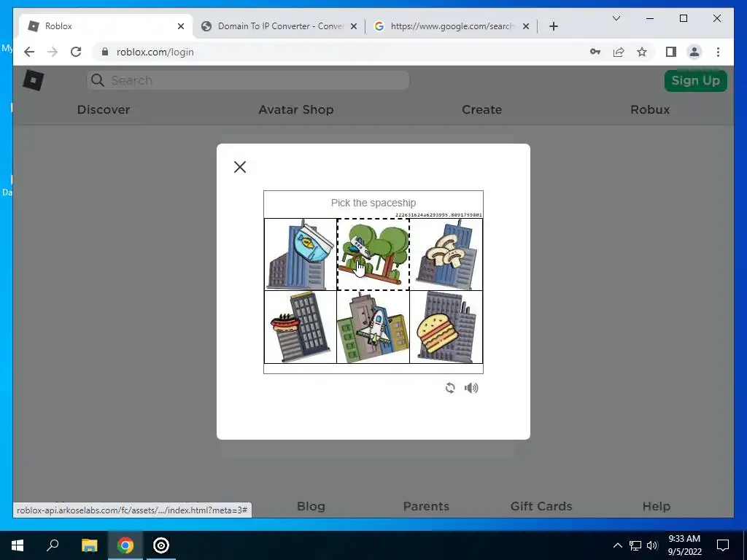Open the Chrome profile avatar

pyautogui.click(x=694, y=52)
